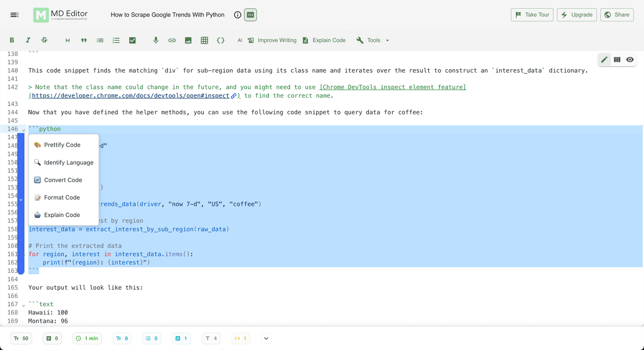This screenshot has width=644, height=350.
Task: Insert an image
Action: (x=188, y=40)
